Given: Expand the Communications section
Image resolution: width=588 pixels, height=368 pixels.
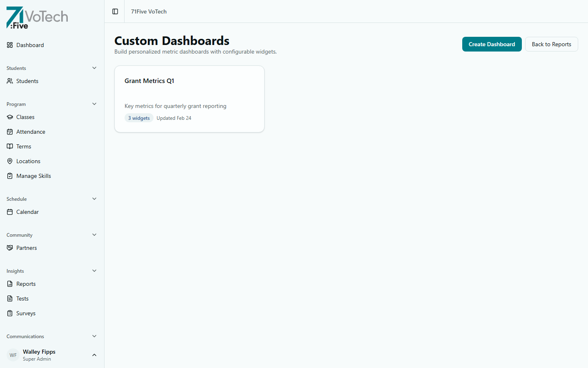Looking at the screenshot, I should coord(94,336).
